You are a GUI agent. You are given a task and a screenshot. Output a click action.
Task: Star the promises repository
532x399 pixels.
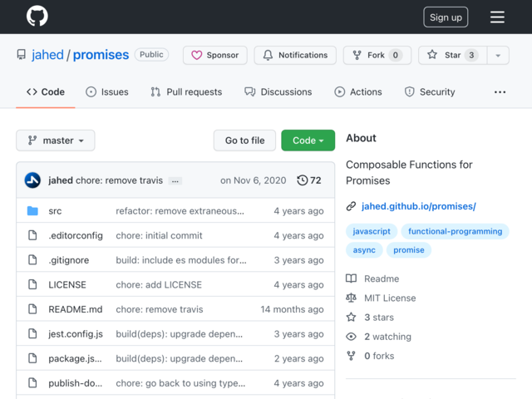(453, 55)
